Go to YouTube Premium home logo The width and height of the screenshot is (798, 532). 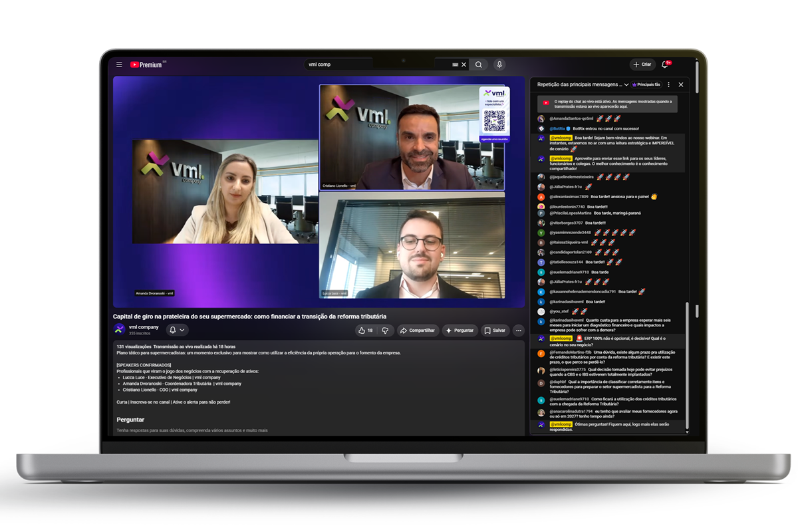(x=148, y=65)
